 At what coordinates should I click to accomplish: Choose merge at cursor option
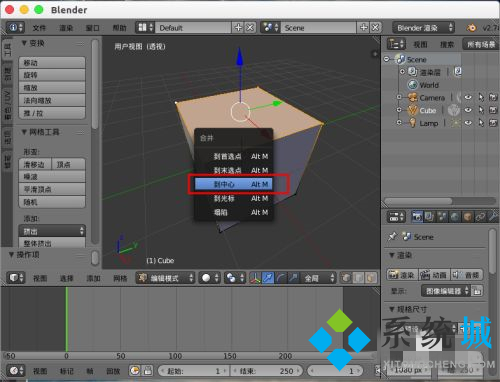tap(234, 198)
